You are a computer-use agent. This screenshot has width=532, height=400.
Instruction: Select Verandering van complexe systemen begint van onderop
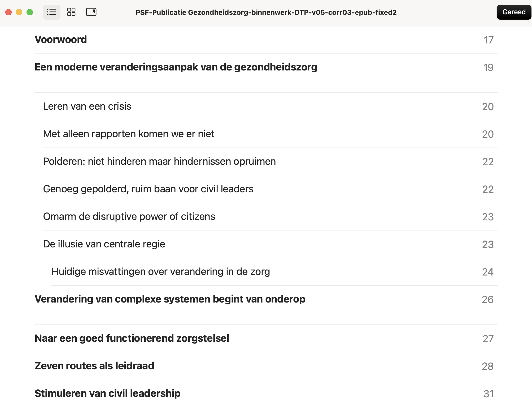[x=170, y=299]
